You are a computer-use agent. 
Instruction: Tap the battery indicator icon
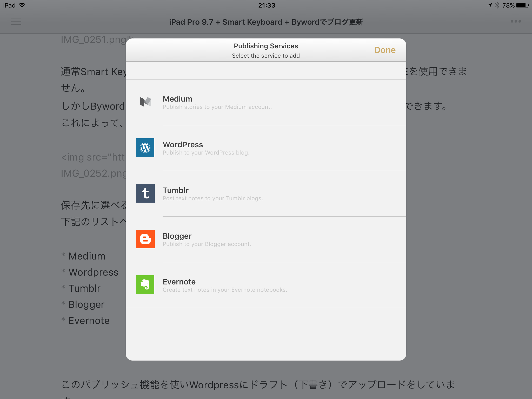coord(523,5)
